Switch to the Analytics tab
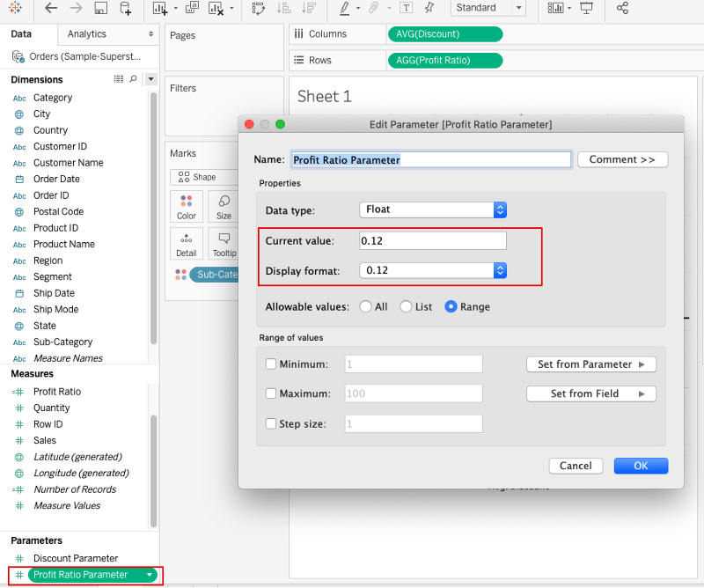Image resolution: width=704 pixels, height=588 pixels. 86,34
